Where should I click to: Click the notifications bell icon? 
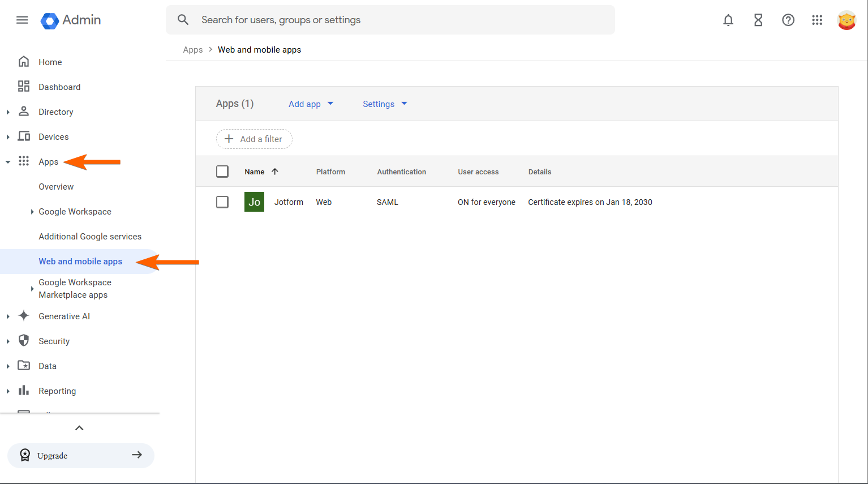tap(728, 20)
